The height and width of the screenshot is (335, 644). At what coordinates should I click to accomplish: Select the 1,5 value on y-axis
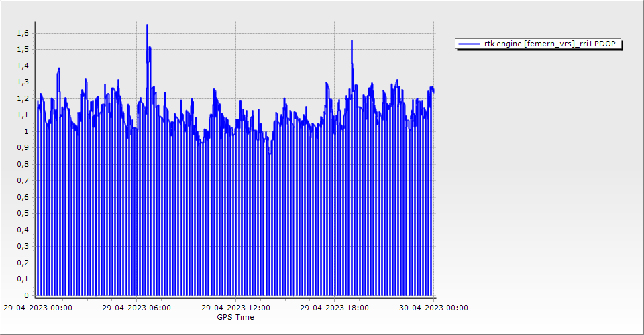tap(23, 50)
